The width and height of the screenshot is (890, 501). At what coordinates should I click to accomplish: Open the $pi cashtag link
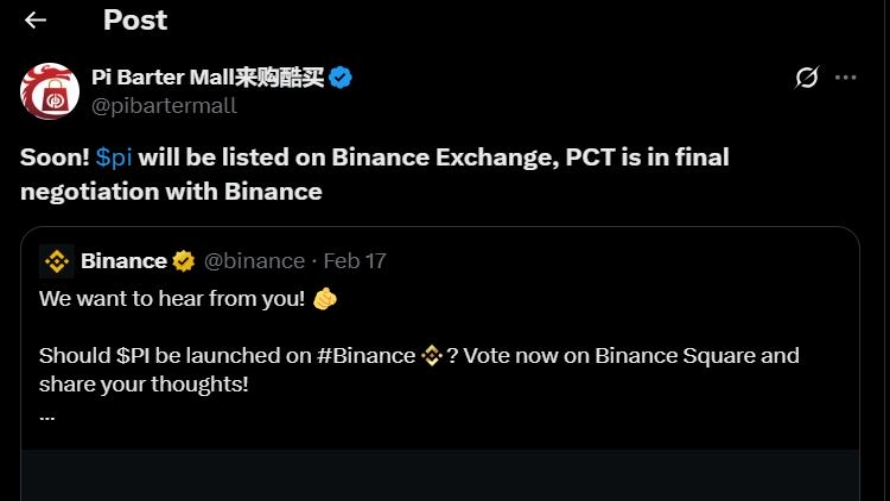coord(114,157)
